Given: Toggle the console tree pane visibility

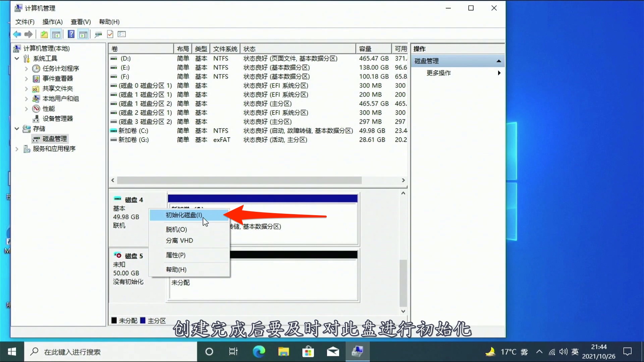Looking at the screenshot, I should [56, 34].
